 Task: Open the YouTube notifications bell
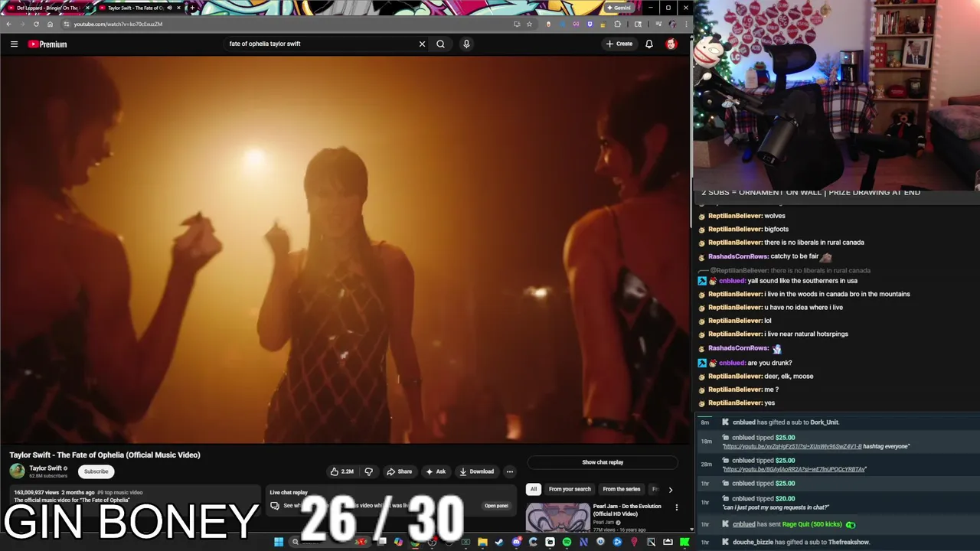(x=648, y=44)
